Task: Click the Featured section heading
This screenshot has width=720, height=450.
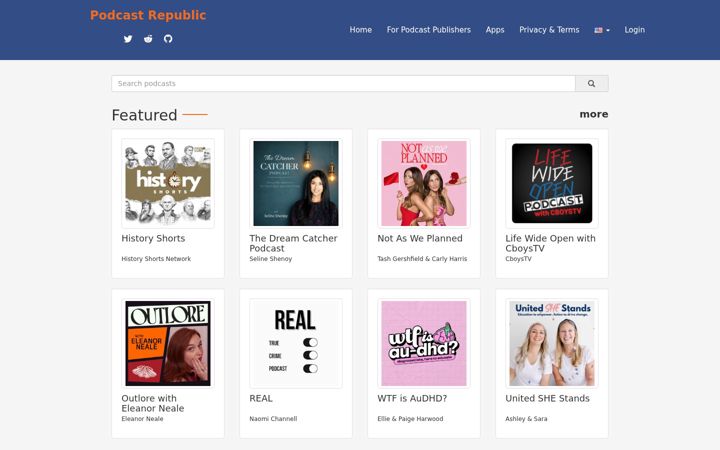Action: coord(144,115)
